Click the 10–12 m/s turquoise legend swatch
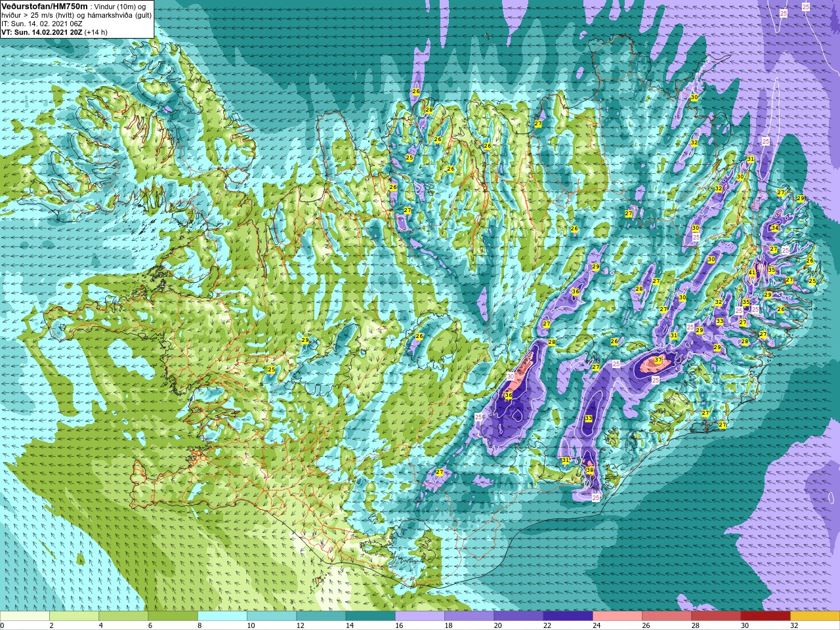The image size is (840, 630). 272,616
